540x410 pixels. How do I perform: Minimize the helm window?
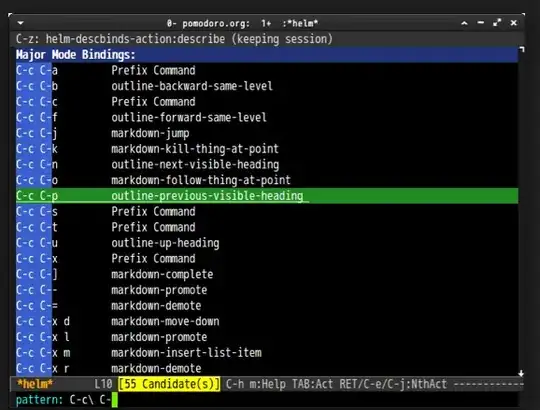pyautogui.click(x=481, y=23)
